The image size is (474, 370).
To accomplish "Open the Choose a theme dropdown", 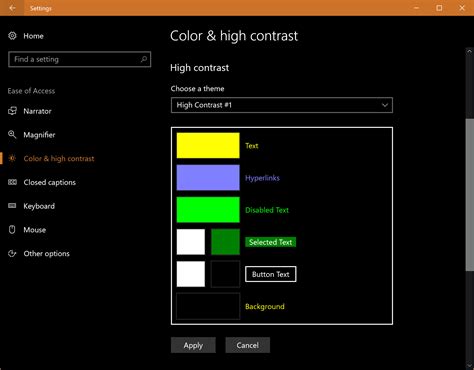I will pos(282,105).
